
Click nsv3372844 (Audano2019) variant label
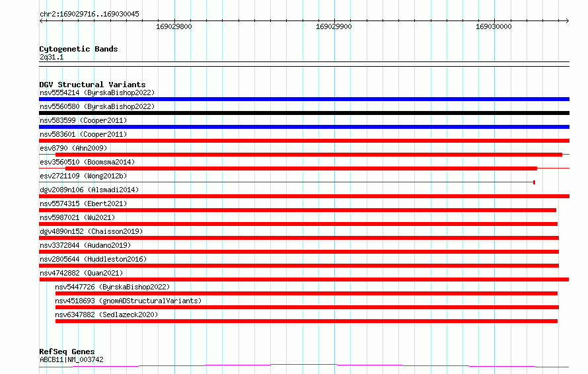point(85,245)
